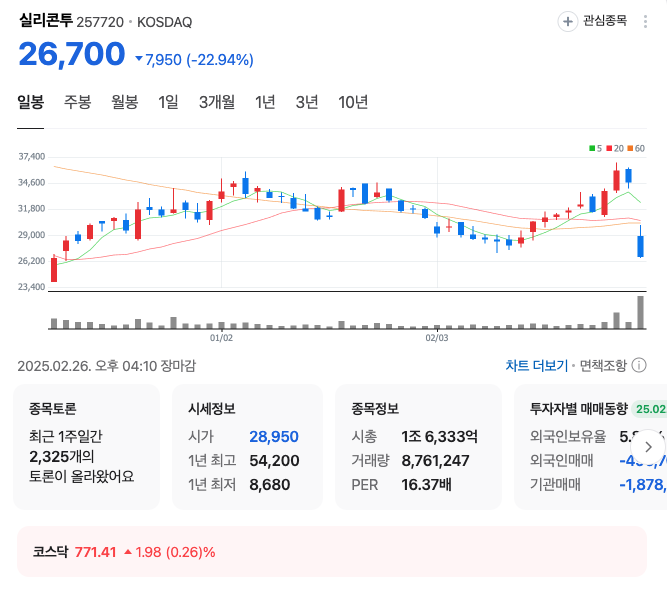Click the green 5-day moving average legend
Viewport: 667px width, 590px height.
596,148
